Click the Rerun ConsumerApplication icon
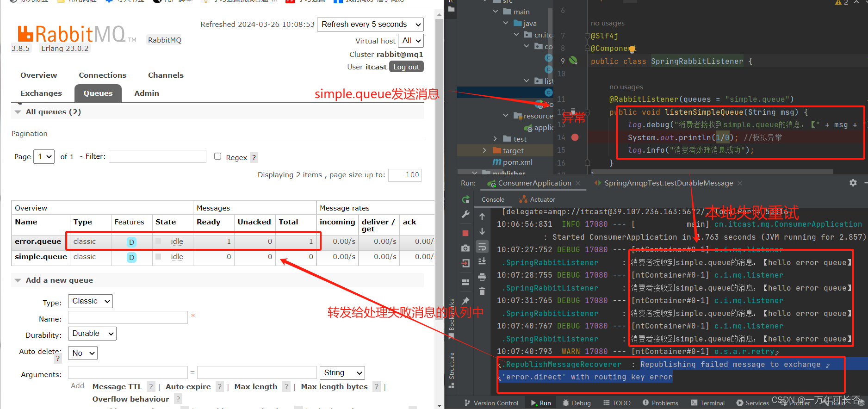This screenshot has height=409, width=868. pyautogui.click(x=465, y=200)
